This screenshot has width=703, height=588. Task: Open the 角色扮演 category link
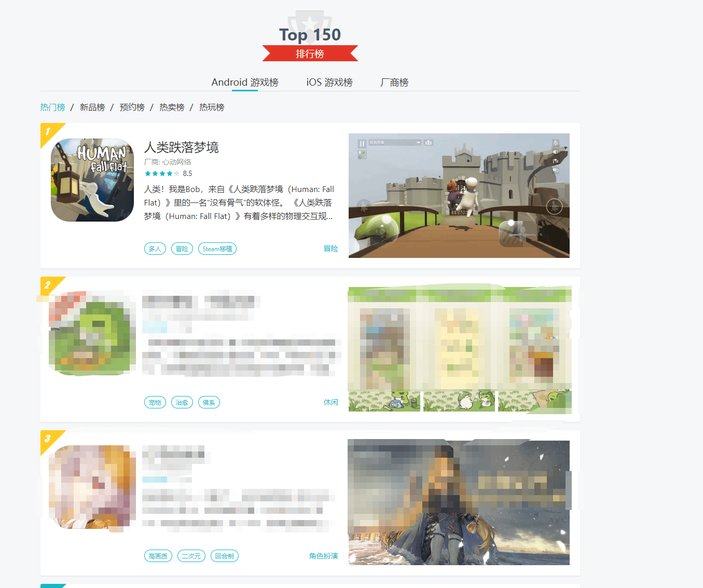pyautogui.click(x=324, y=556)
